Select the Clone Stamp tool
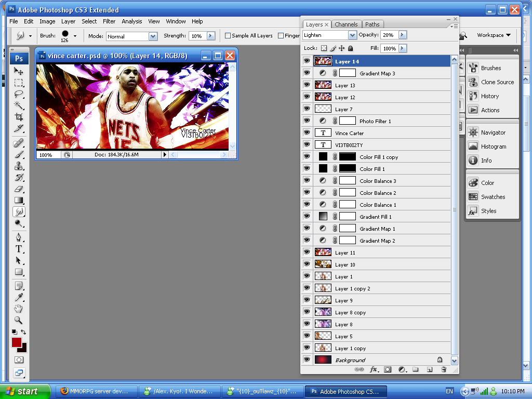Screen dimensions: 532x399 (19, 166)
